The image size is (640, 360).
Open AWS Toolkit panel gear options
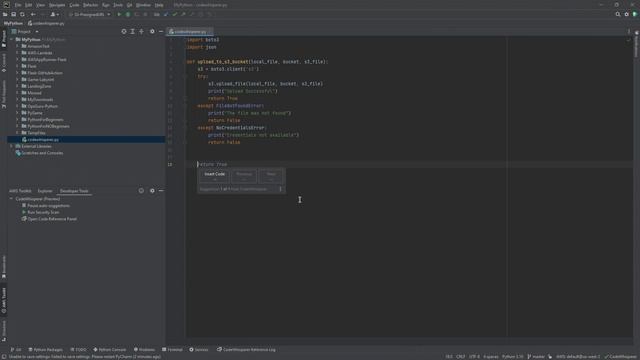(152, 191)
